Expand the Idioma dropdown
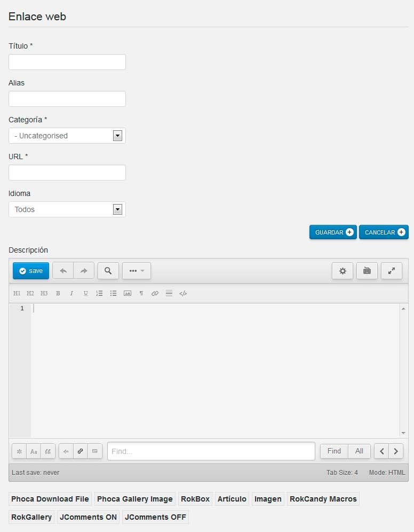The image size is (414, 532). click(x=67, y=209)
